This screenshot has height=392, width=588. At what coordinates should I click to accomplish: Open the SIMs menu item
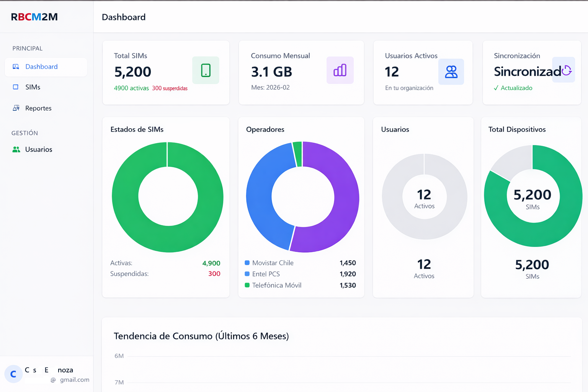click(x=33, y=87)
